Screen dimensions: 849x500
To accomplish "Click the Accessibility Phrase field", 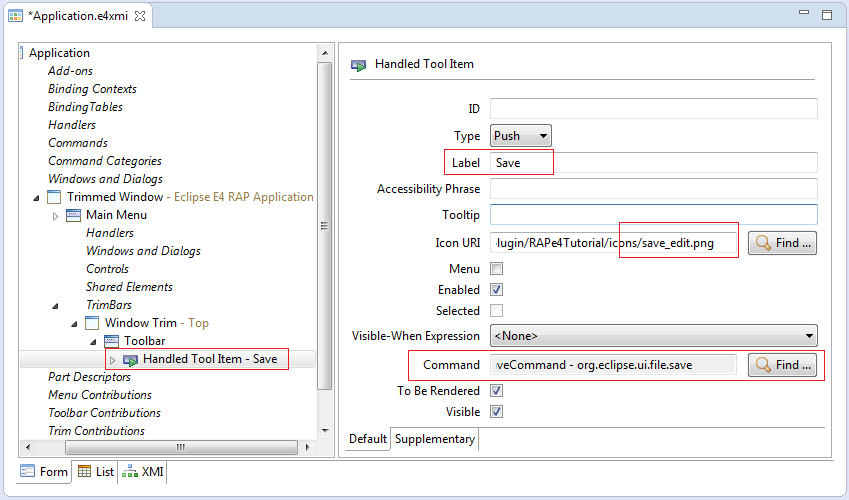I will point(654,189).
